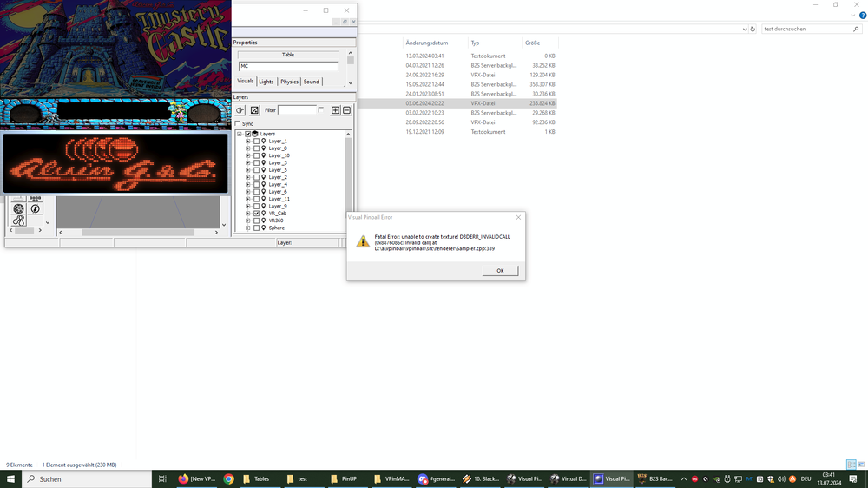Click the volume icon in system tray
Screen dimensions: 868x488
click(781, 478)
